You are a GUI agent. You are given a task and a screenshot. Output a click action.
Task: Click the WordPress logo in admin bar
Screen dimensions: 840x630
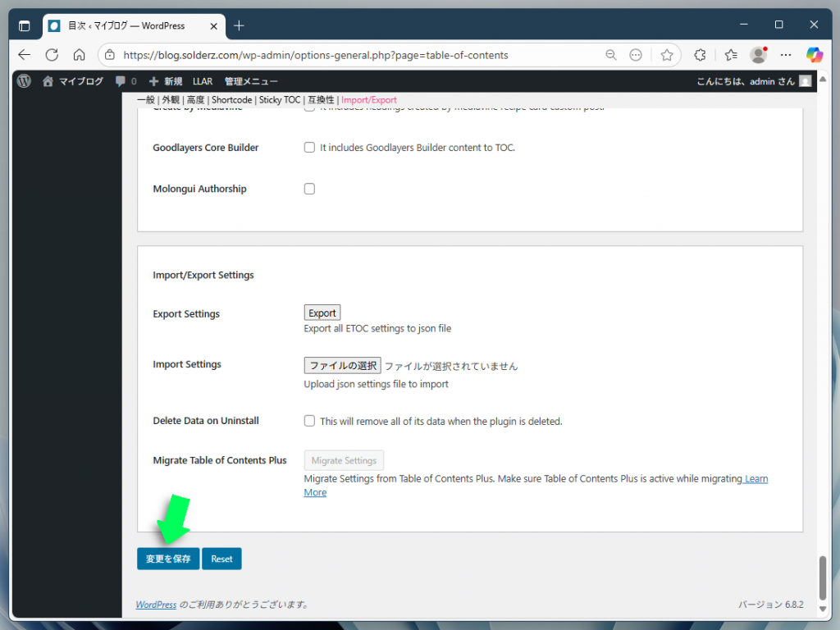(x=24, y=81)
